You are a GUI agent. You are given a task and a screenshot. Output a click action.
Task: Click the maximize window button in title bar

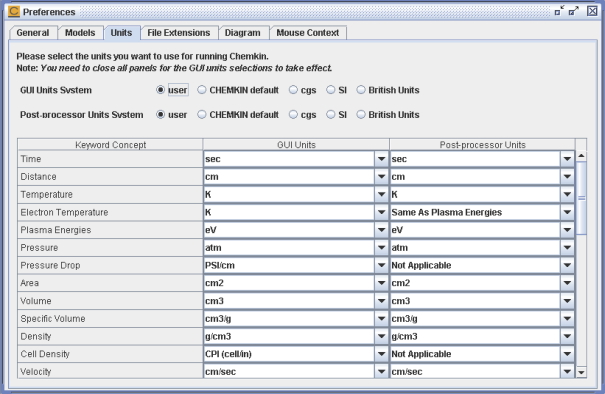click(x=574, y=11)
